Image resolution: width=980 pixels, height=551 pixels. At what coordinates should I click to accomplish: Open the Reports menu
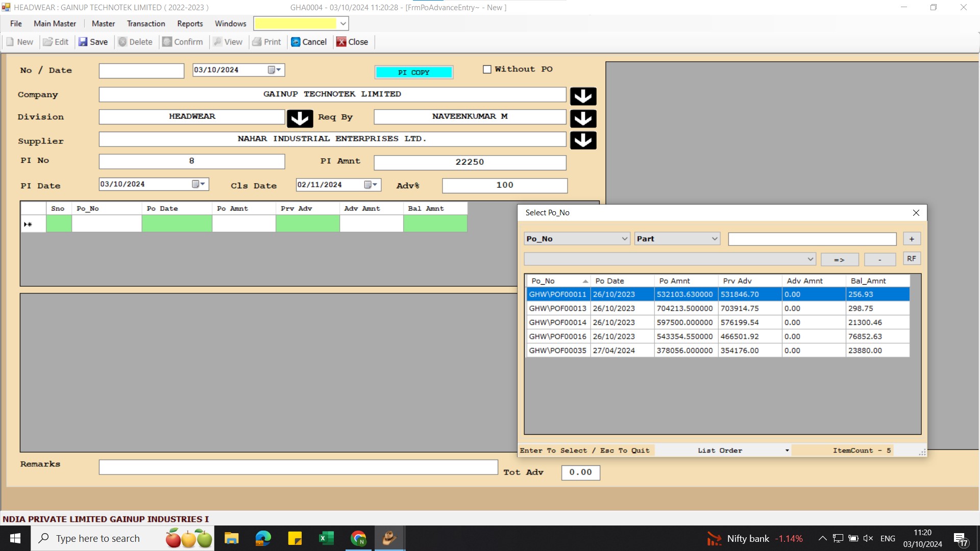point(190,23)
